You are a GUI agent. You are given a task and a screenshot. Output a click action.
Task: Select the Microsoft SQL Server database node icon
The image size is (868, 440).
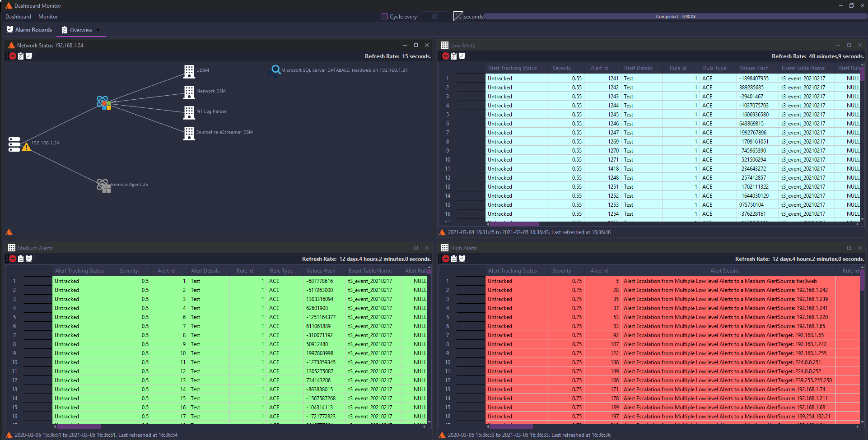point(275,70)
